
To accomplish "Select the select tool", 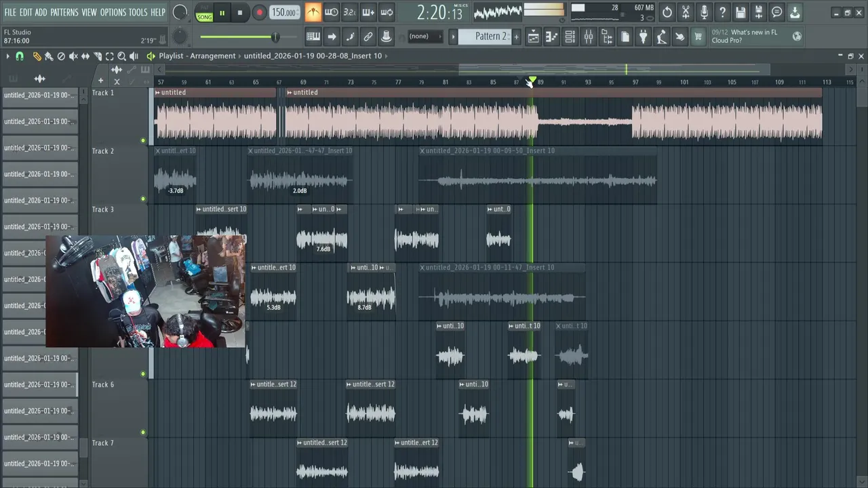I will [110, 56].
